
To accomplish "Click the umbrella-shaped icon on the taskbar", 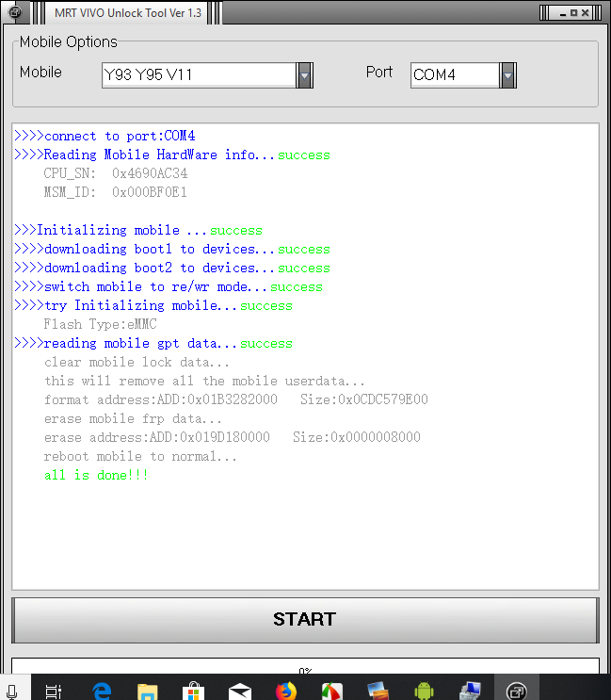I will coord(331,692).
